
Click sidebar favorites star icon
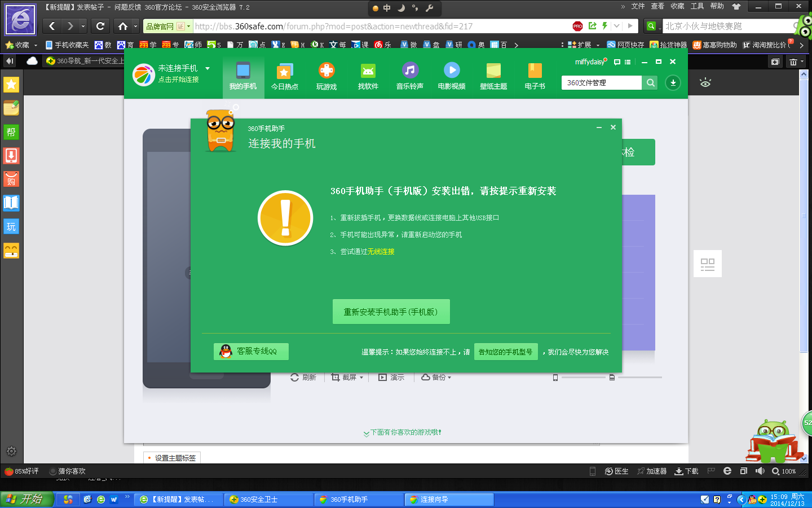(11, 85)
